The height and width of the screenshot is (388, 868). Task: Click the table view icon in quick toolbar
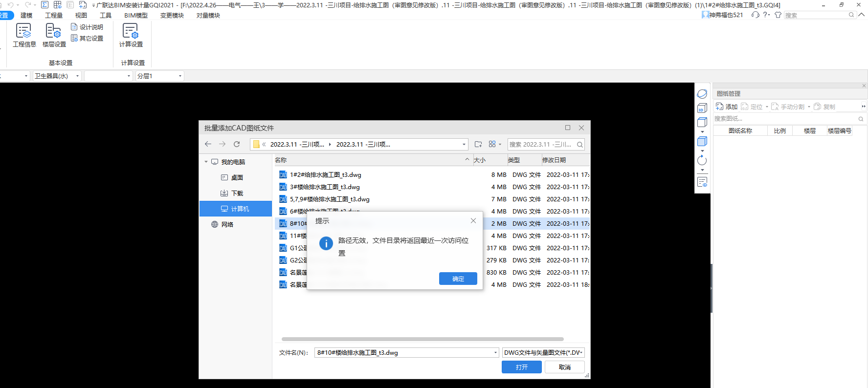[58, 5]
